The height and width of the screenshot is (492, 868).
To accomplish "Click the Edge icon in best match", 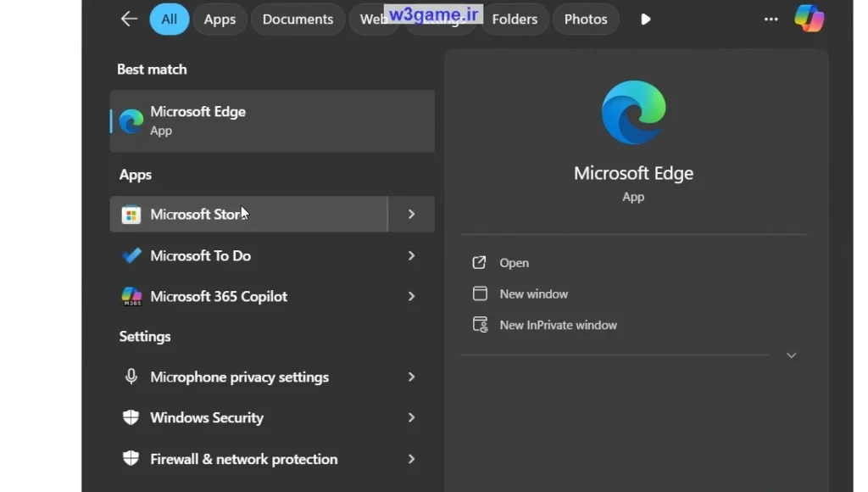I will (131, 120).
